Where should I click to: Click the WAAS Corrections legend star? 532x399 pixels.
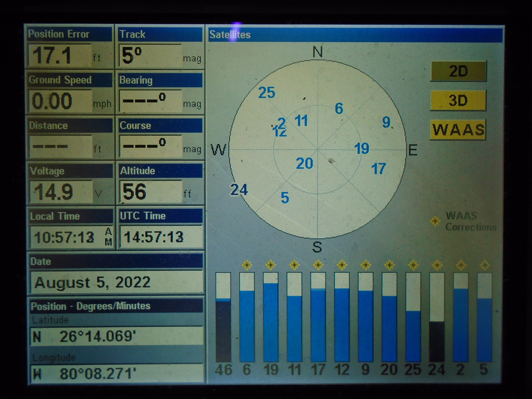coord(435,221)
